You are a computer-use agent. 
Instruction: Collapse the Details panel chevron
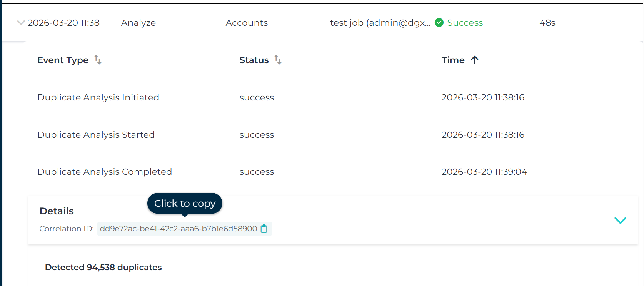(x=620, y=221)
